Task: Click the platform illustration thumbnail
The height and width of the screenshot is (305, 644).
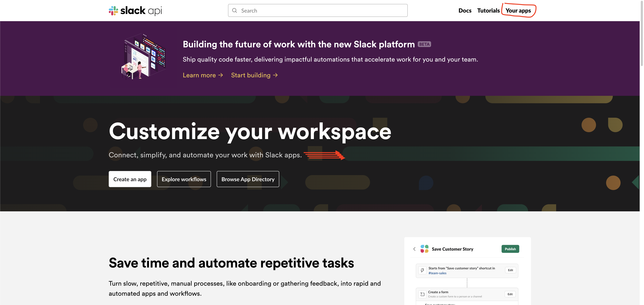Action: [143, 57]
